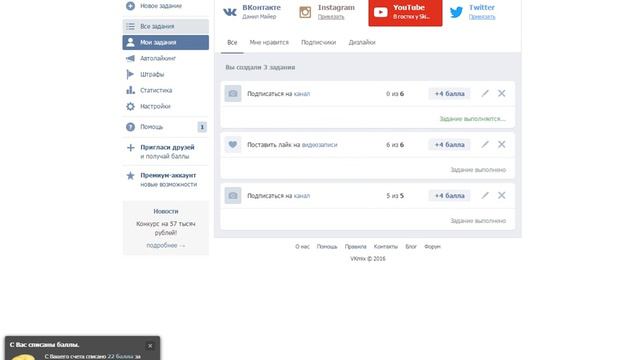Open Форум footer link
Viewport: 640px width, 360px height.
[x=432, y=247]
